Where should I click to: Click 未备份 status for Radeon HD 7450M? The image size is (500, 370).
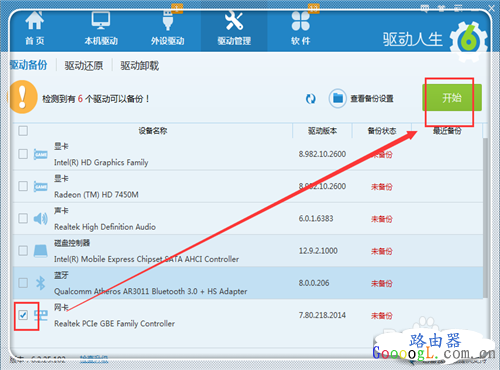click(382, 187)
